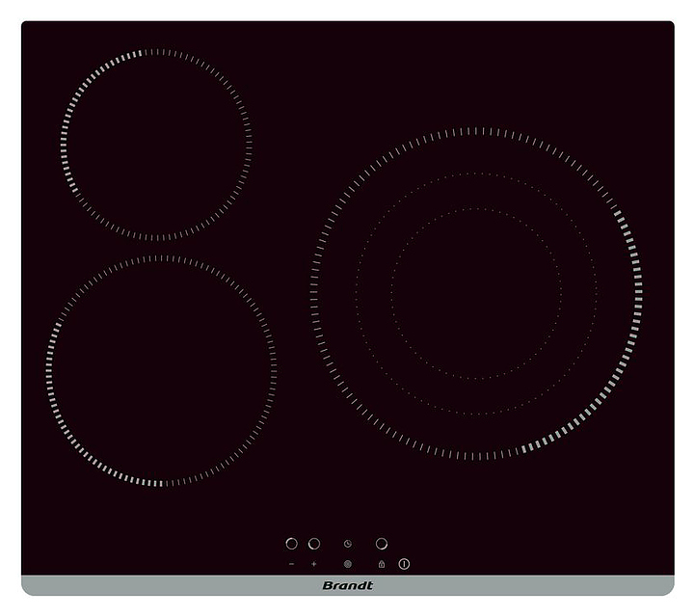Viewport: 694px width, 616px height.
Task: Tap the minus key to lower power
Action: pyautogui.click(x=291, y=563)
